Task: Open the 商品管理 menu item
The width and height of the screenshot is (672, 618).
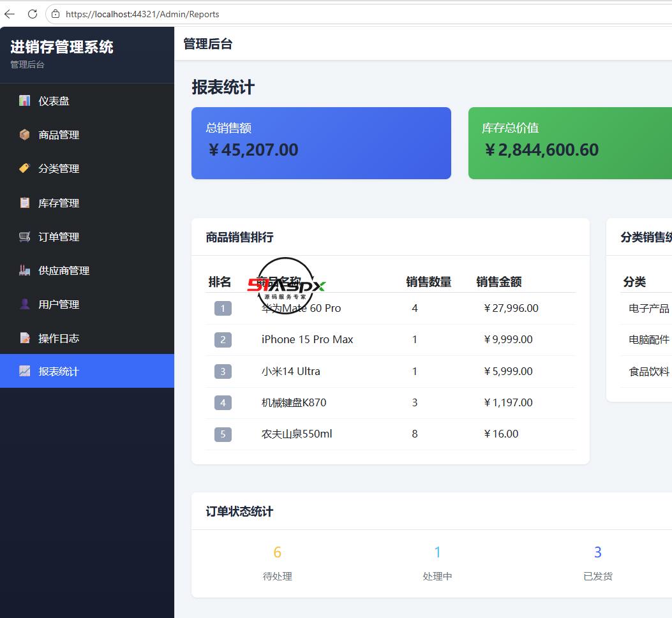Action: tap(87, 135)
